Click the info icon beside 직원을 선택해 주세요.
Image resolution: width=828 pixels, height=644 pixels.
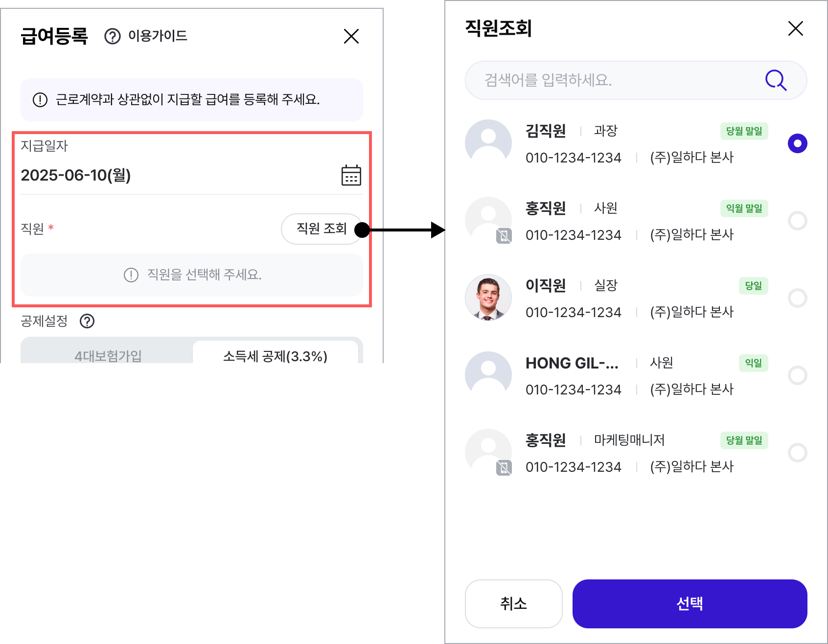click(131, 275)
